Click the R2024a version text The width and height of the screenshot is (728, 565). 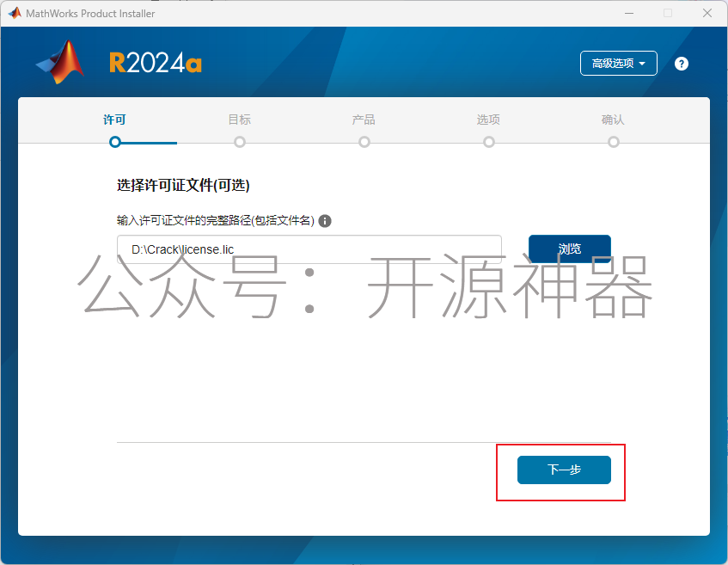point(156,63)
